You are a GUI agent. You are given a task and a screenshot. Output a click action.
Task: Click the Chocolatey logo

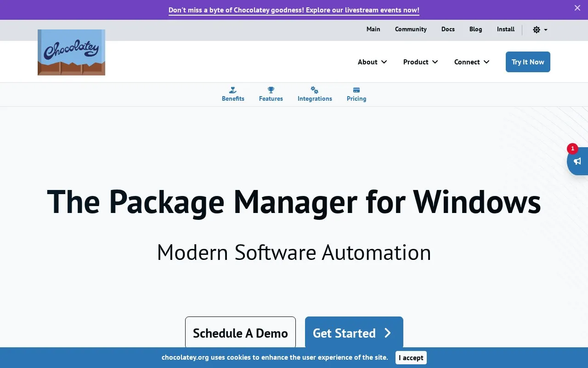[x=71, y=52]
